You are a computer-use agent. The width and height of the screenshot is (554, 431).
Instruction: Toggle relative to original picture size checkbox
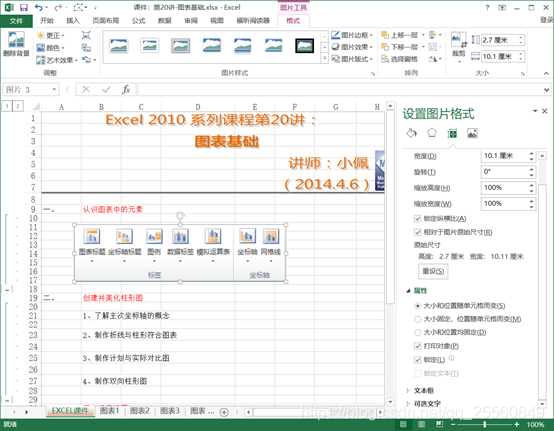418,232
